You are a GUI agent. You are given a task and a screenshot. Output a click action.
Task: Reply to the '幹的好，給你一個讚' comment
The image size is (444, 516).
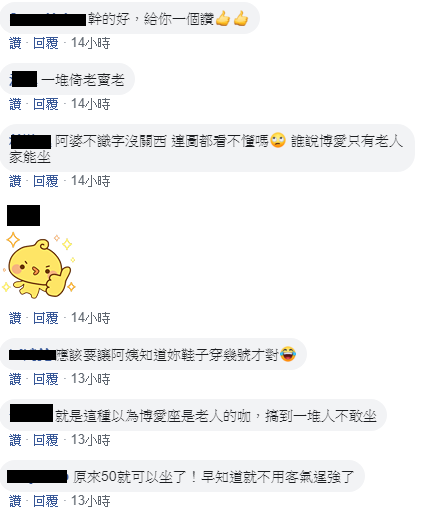46,43
